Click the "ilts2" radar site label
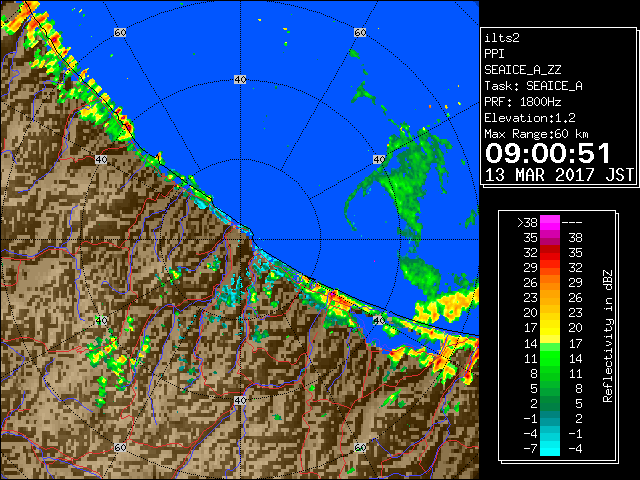The height and width of the screenshot is (480, 640). 502,38
